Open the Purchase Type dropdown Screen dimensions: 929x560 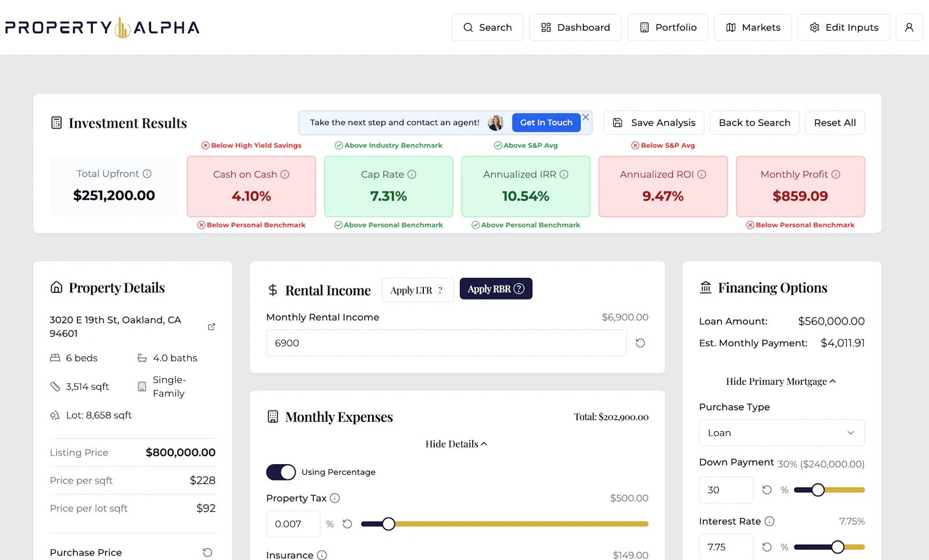(782, 433)
